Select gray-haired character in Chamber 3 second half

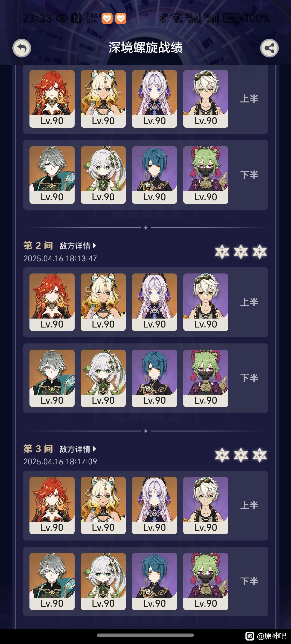click(x=52, y=581)
